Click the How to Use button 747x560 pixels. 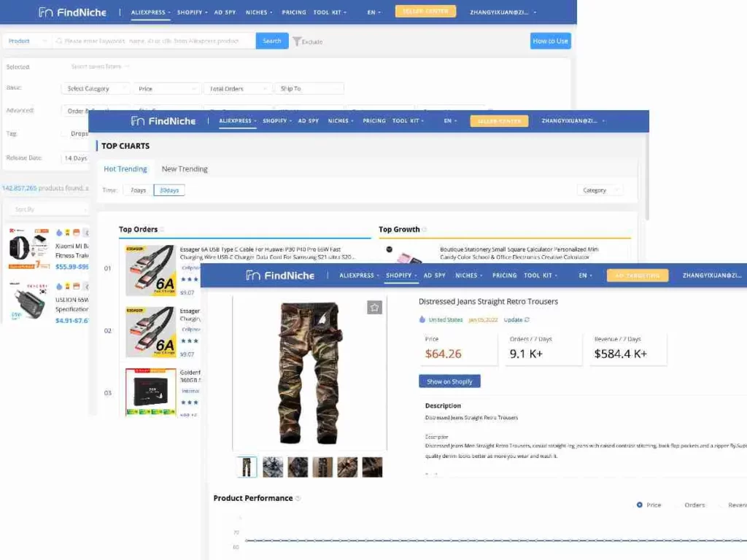550,41
